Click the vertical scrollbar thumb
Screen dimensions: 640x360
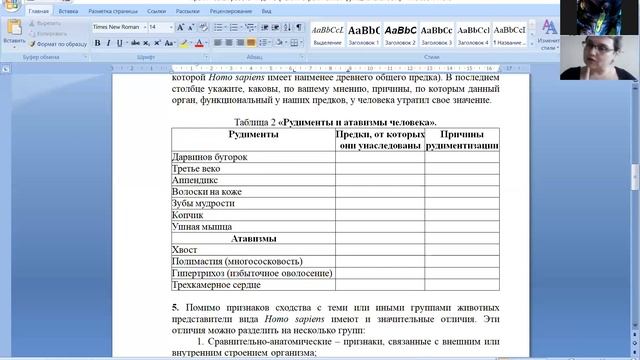point(635,177)
